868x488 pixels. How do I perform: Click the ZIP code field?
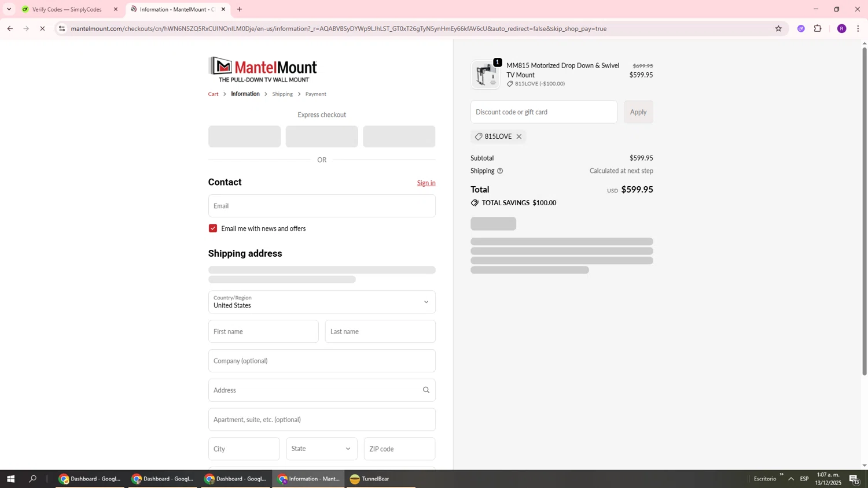[x=400, y=449]
